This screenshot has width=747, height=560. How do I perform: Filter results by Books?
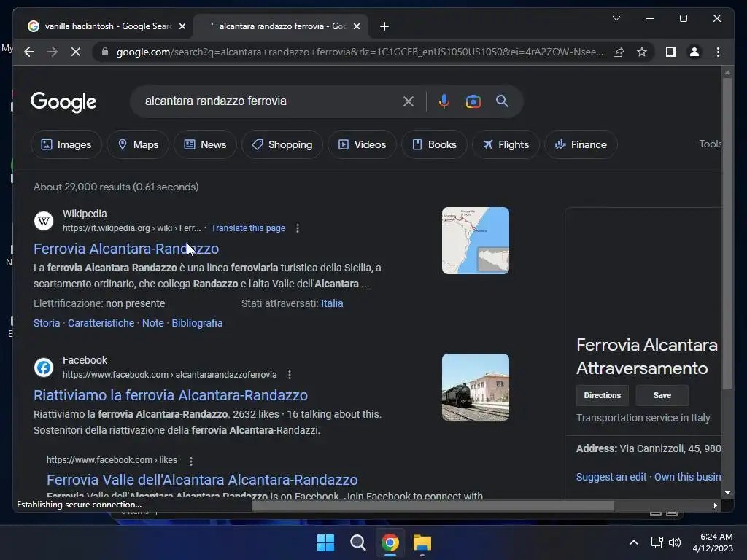click(x=434, y=144)
